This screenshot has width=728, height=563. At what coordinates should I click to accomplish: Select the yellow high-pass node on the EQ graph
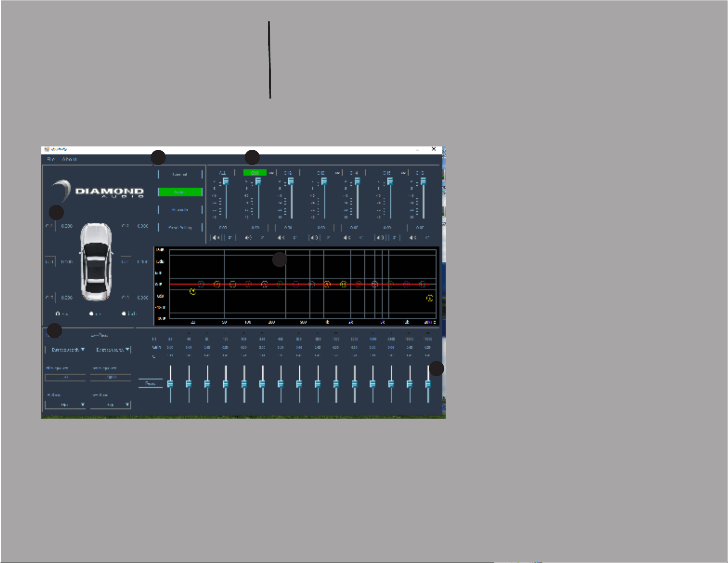(193, 292)
